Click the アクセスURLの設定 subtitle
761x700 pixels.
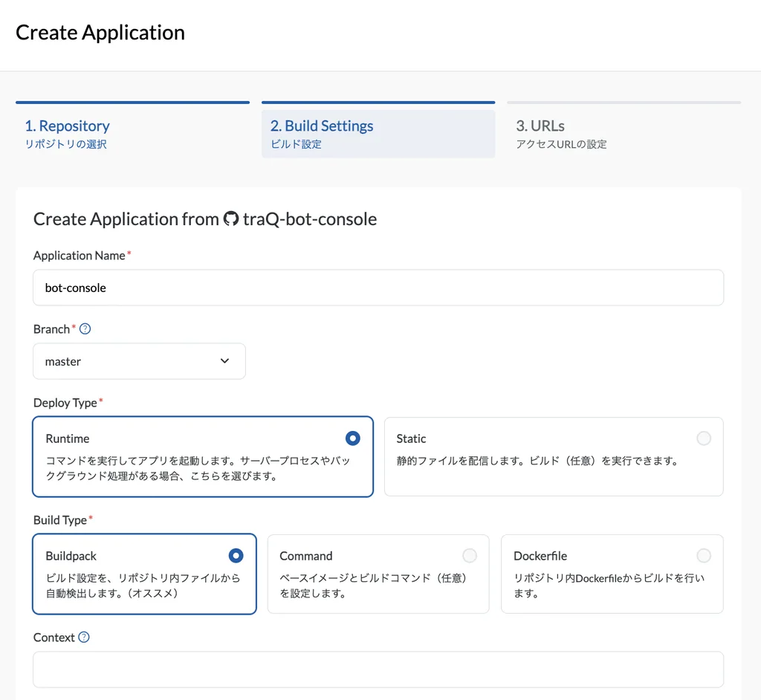pyautogui.click(x=562, y=144)
